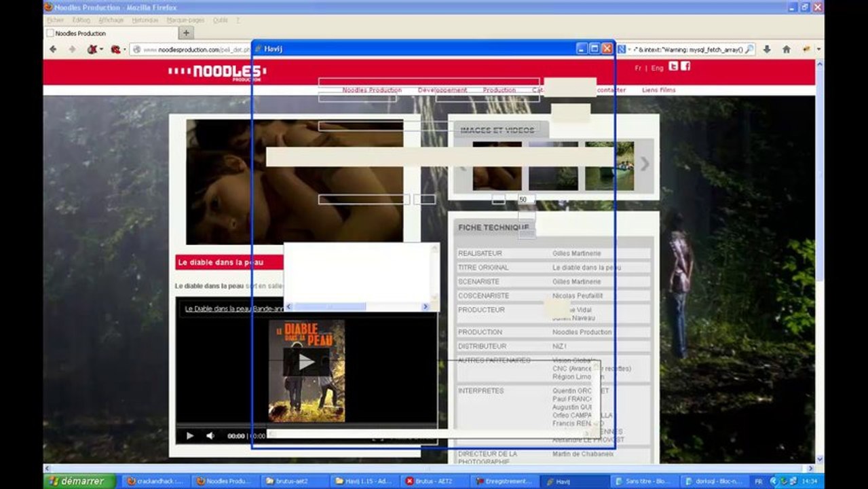Open the downloads arrow icon in Firefox
The image size is (868, 489).
767,50
